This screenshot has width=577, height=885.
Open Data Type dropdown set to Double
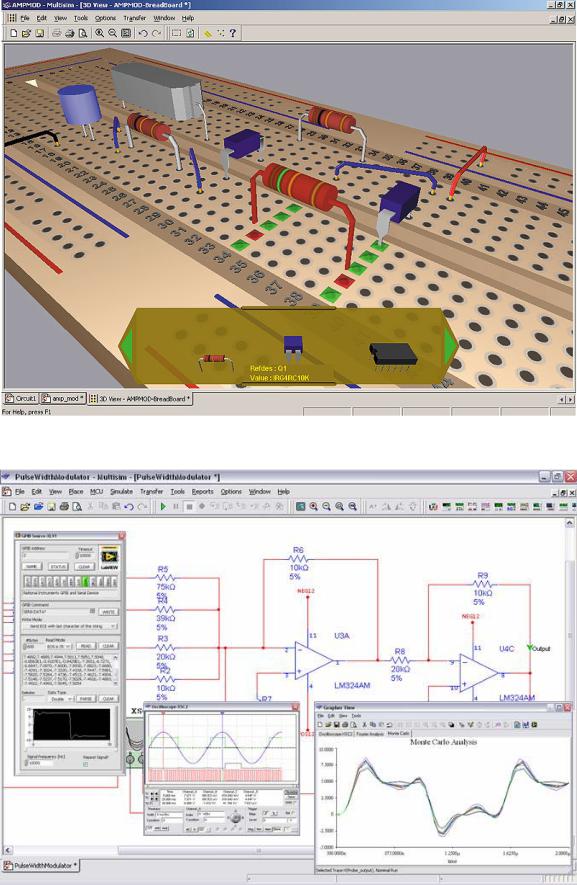60,698
